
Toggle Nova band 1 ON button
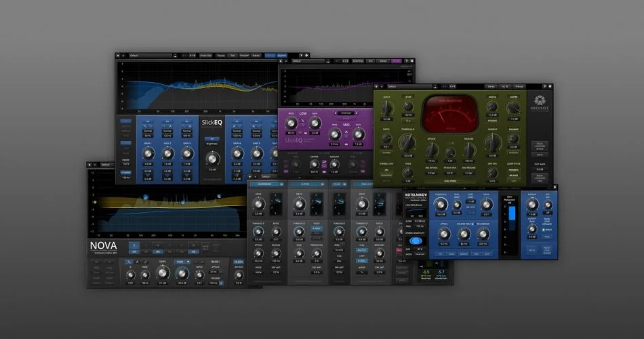[134, 252]
